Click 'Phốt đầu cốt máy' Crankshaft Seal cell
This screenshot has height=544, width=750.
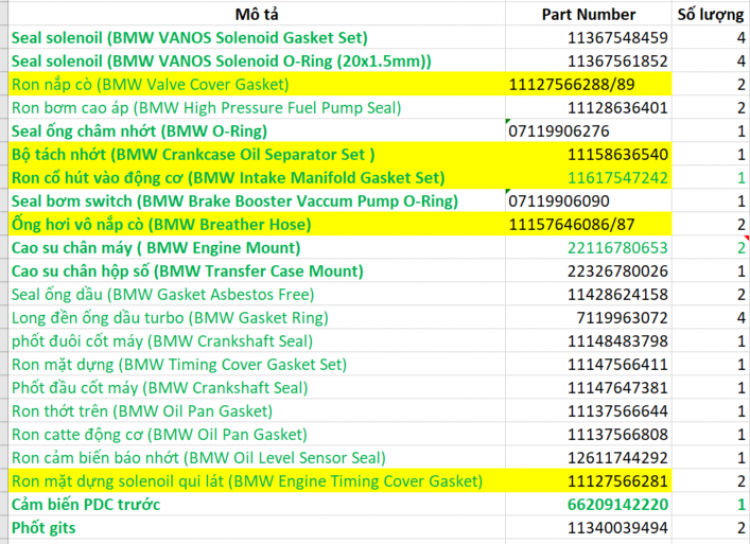[x=257, y=388]
